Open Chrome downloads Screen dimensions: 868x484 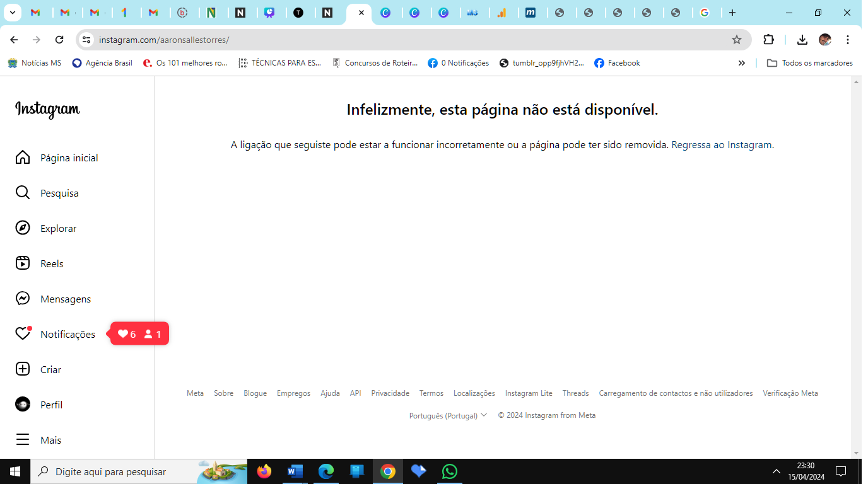(802, 40)
